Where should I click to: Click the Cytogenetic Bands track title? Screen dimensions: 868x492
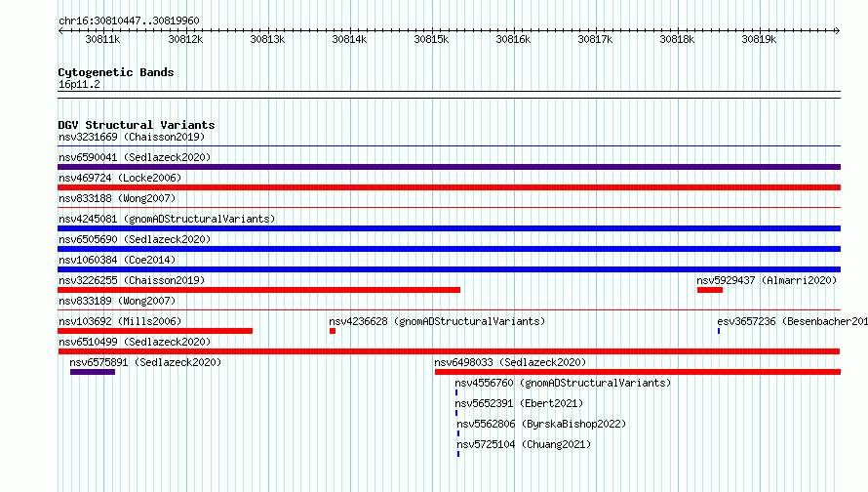coord(116,72)
